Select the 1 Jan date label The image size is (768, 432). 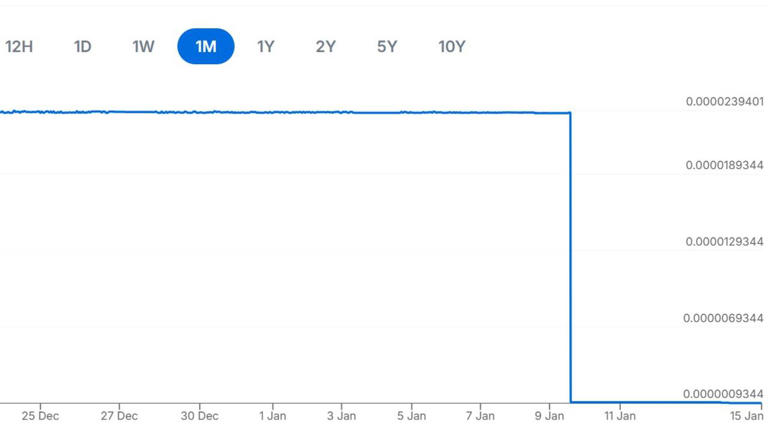click(x=271, y=415)
